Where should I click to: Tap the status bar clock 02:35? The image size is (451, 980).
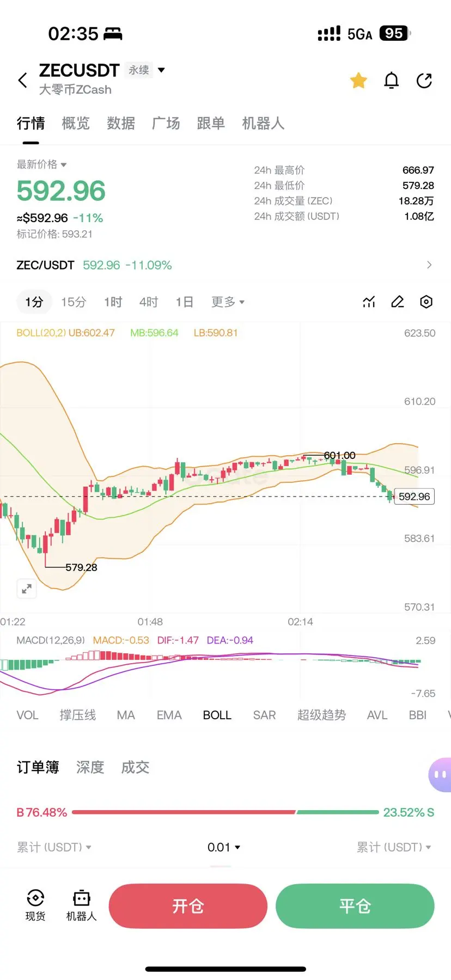pos(73,34)
